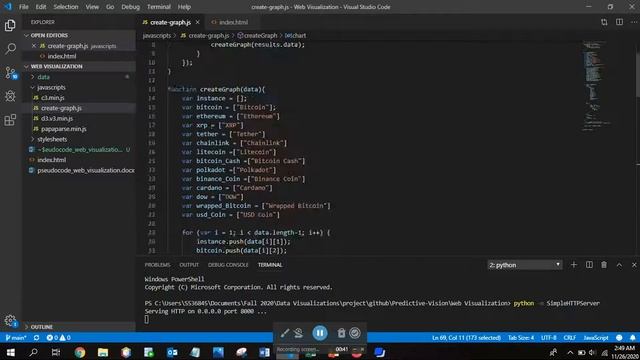Expand the data folder
Screen dimensions: 640x360
pos(79,77)
